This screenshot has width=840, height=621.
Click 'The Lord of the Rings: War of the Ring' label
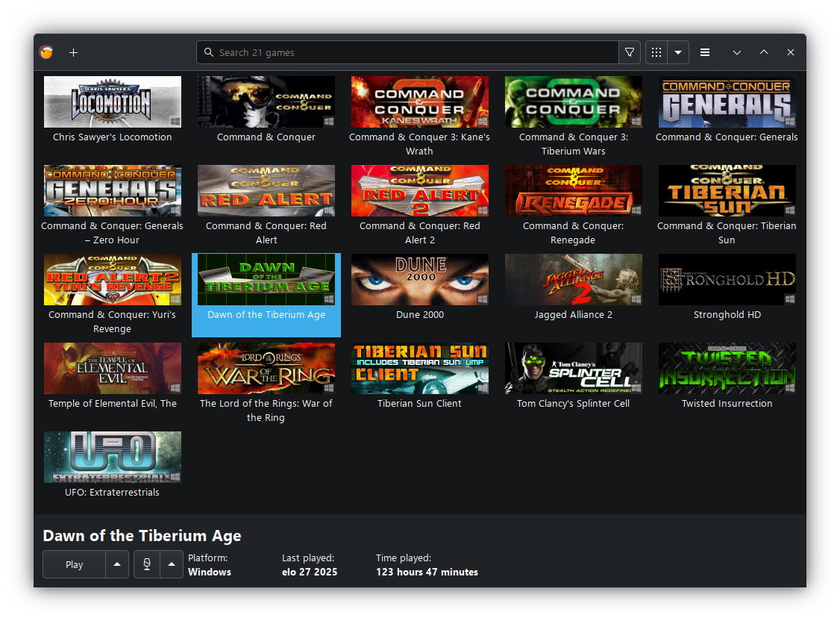[266, 411]
